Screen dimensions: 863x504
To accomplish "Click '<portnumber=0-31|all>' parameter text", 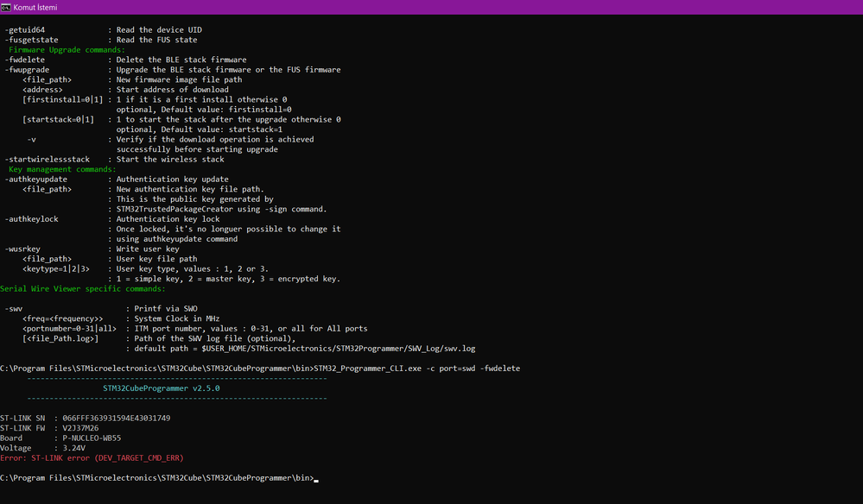I will pyautogui.click(x=69, y=329).
